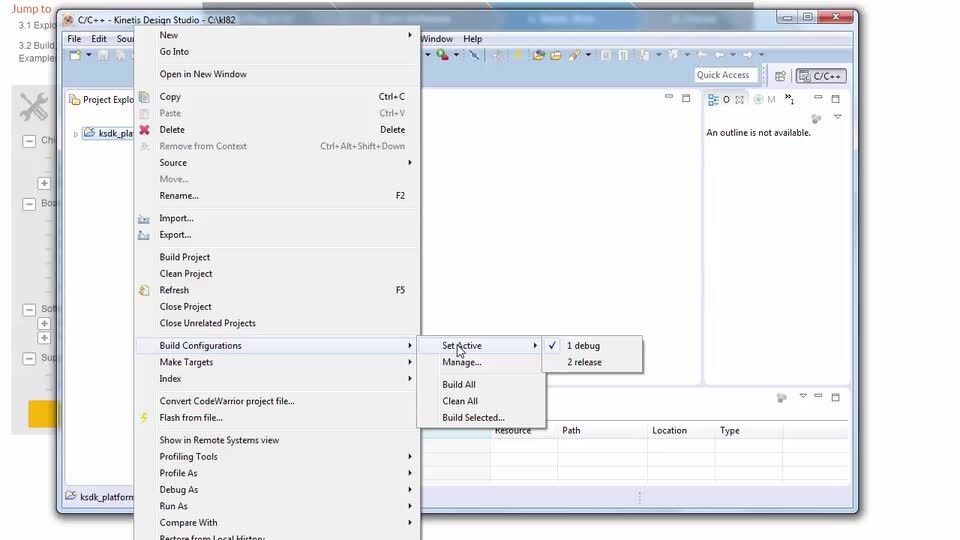Image resolution: width=960 pixels, height=540 pixels.
Task: Click the Project Explorer folder tab icon
Action: point(74,100)
